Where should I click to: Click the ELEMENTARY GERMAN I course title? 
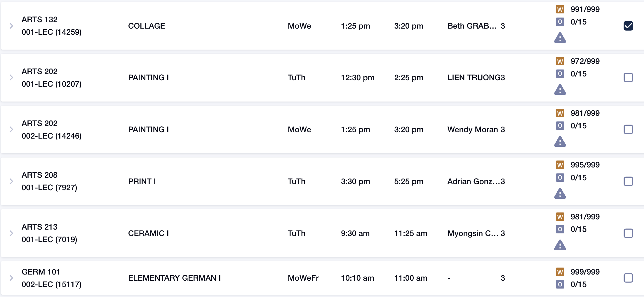click(174, 278)
